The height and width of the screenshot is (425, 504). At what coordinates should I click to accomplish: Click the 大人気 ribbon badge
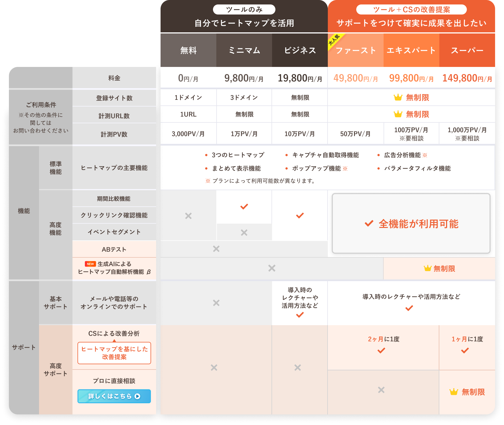(x=335, y=40)
